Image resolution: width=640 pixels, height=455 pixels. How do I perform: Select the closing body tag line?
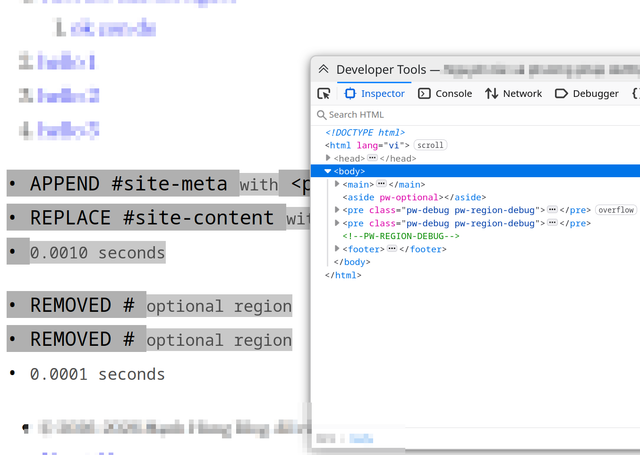coord(352,262)
